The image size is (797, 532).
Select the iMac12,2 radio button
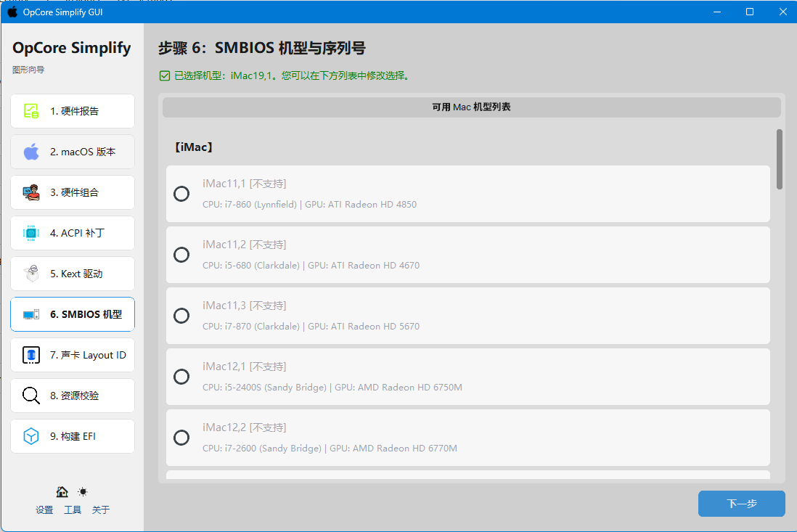pos(181,438)
